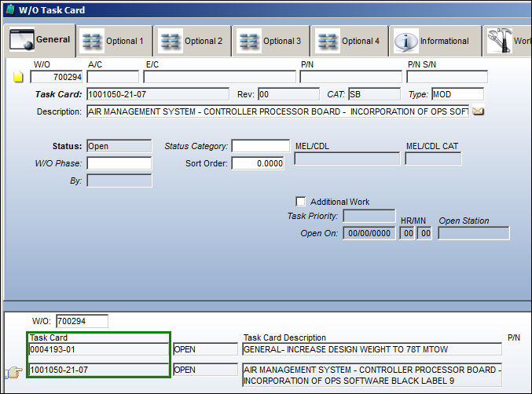Image resolution: width=532 pixels, height=394 pixels.
Task: Click the Description field text
Action: point(278,111)
